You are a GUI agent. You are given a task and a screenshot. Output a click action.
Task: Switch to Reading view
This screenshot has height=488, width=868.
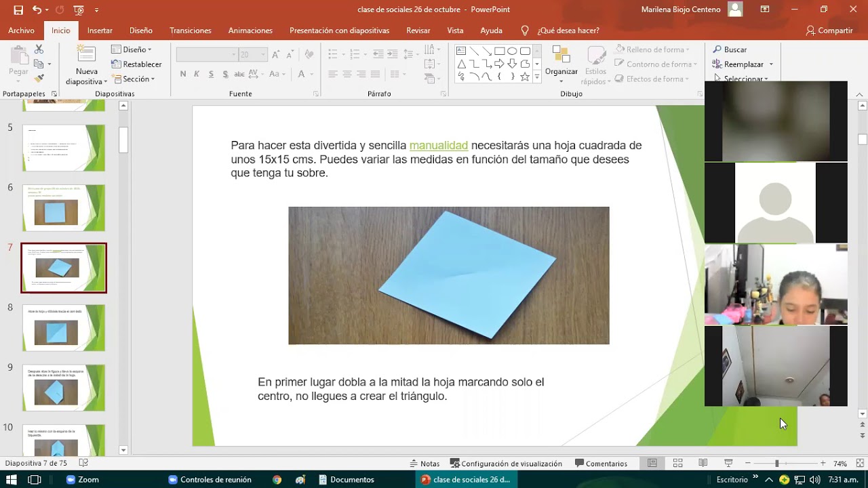703,464
